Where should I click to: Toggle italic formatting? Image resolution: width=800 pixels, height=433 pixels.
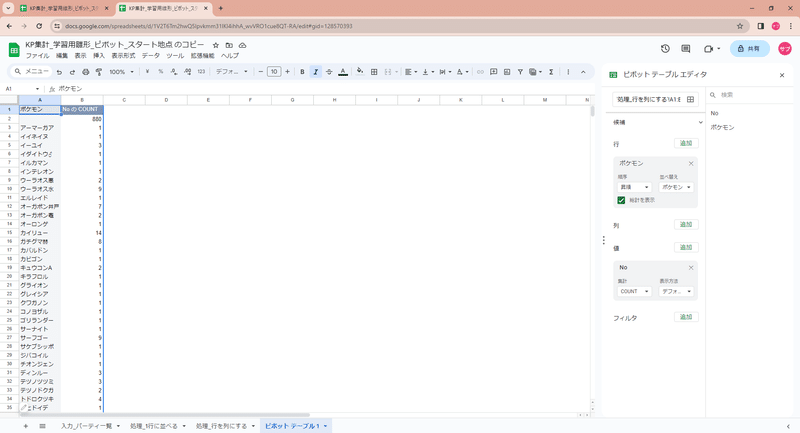point(316,72)
